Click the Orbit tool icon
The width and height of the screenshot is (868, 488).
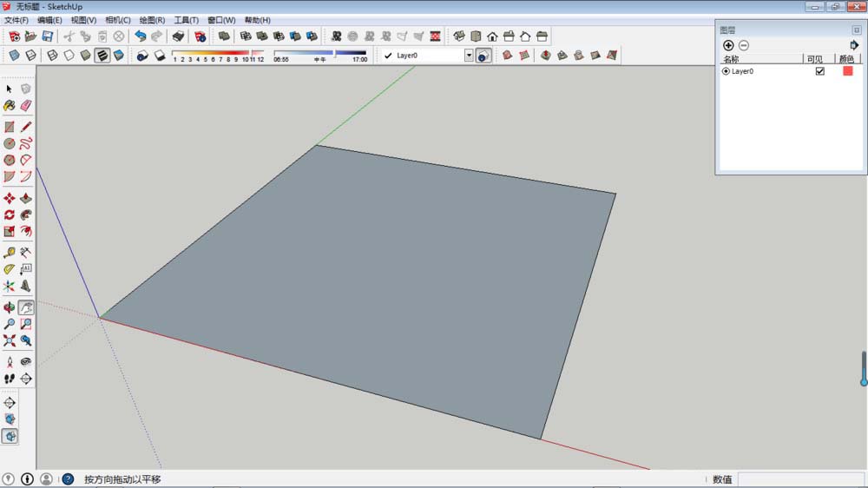click(x=10, y=307)
